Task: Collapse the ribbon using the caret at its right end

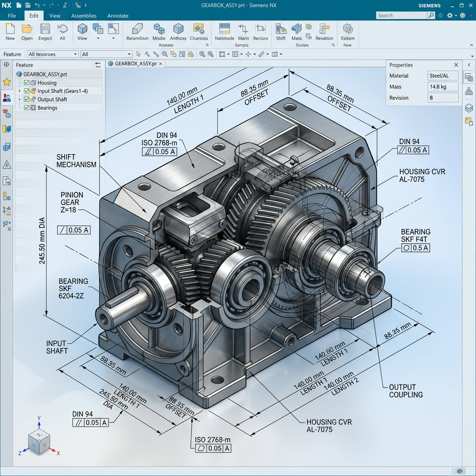Action: [x=471, y=45]
